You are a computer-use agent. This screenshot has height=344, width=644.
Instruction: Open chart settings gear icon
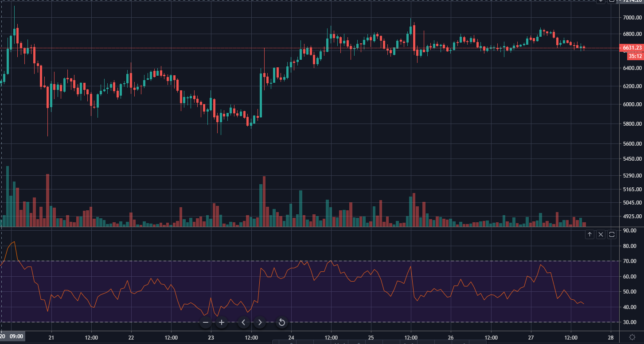(632, 337)
